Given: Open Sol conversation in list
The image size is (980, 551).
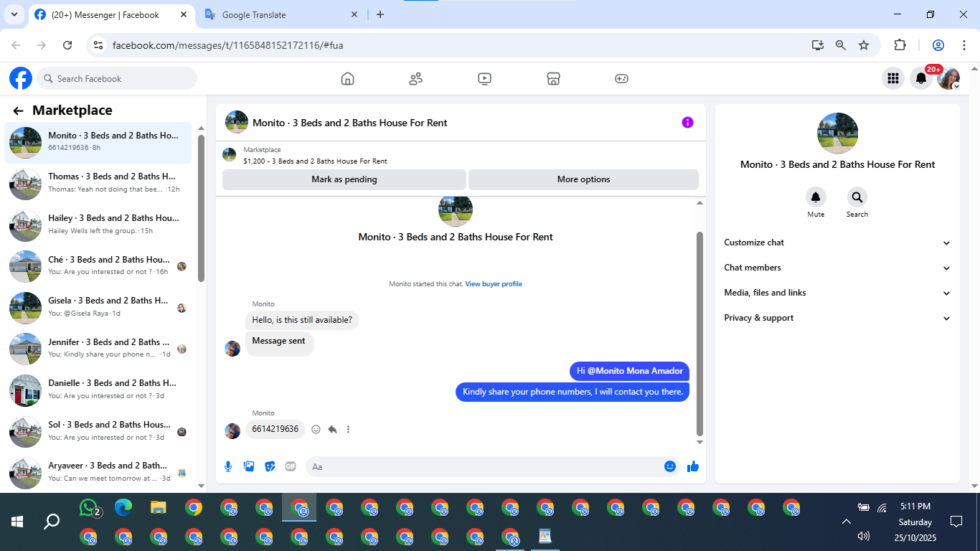Looking at the screenshot, I should point(99,430).
